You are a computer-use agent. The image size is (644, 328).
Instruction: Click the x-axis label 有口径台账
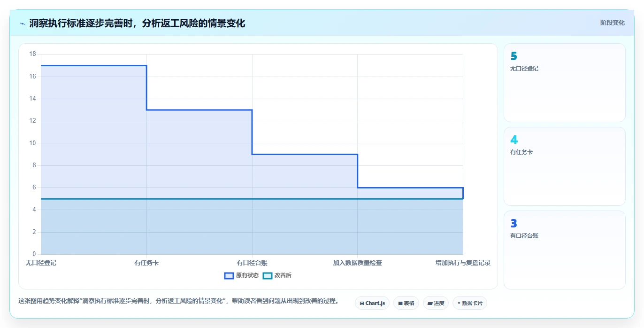click(252, 263)
